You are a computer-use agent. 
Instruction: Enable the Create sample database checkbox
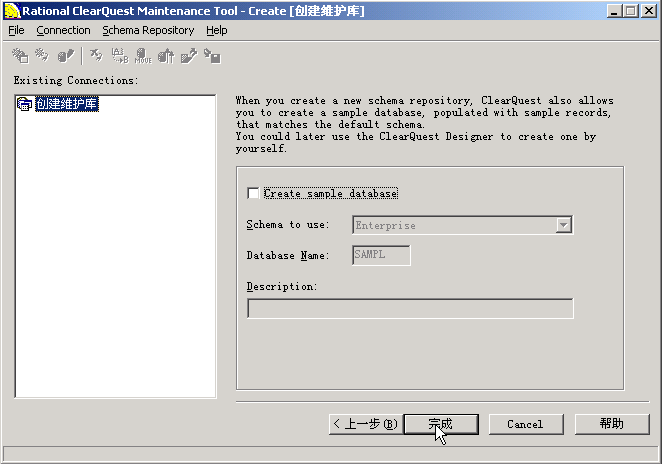[x=253, y=193]
